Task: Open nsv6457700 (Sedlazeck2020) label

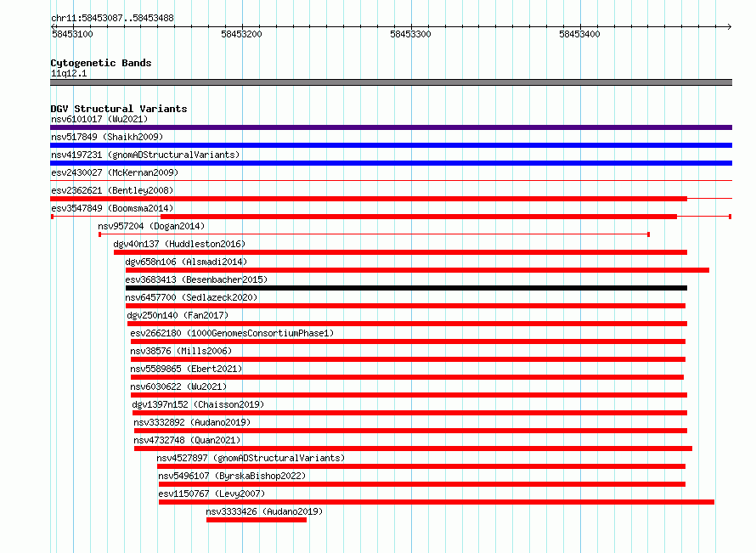Action: (191, 297)
